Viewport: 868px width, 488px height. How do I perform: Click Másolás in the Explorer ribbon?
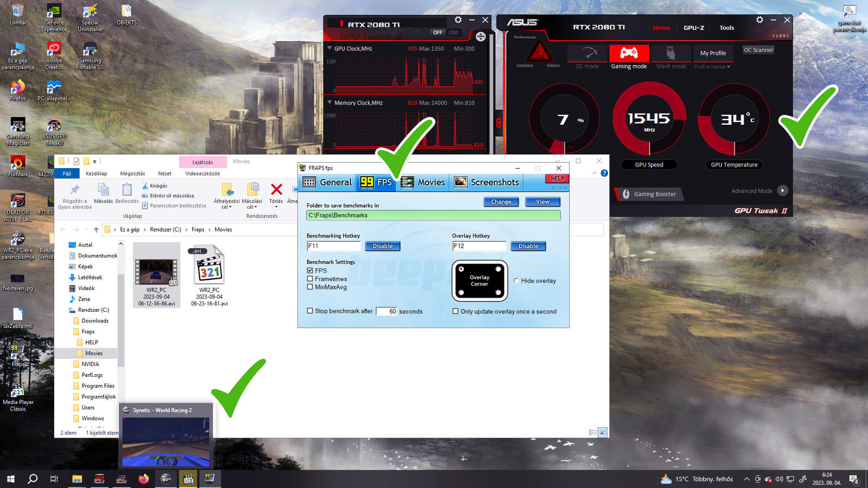(x=103, y=194)
